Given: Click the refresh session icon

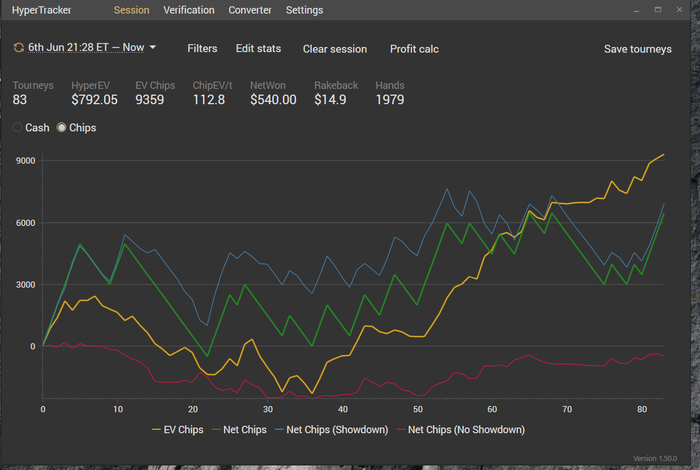Looking at the screenshot, I should pos(18,47).
